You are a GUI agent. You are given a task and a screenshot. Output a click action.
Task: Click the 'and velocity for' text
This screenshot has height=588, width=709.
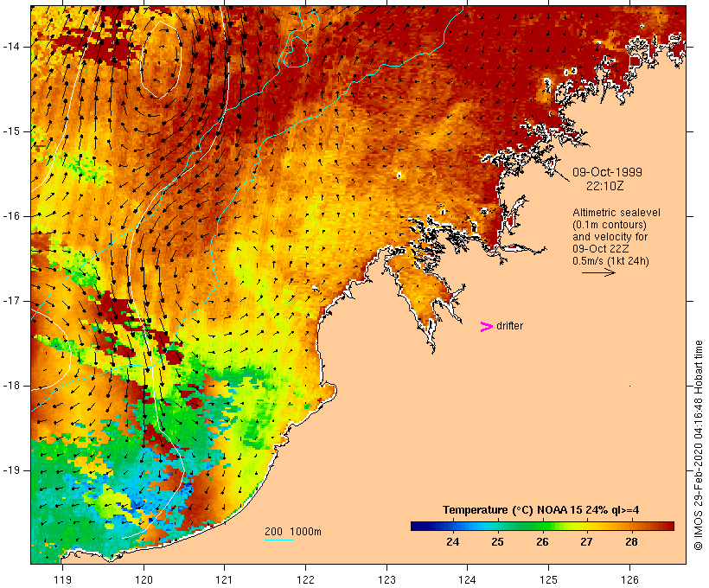pyautogui.click(x=610, y=237)
